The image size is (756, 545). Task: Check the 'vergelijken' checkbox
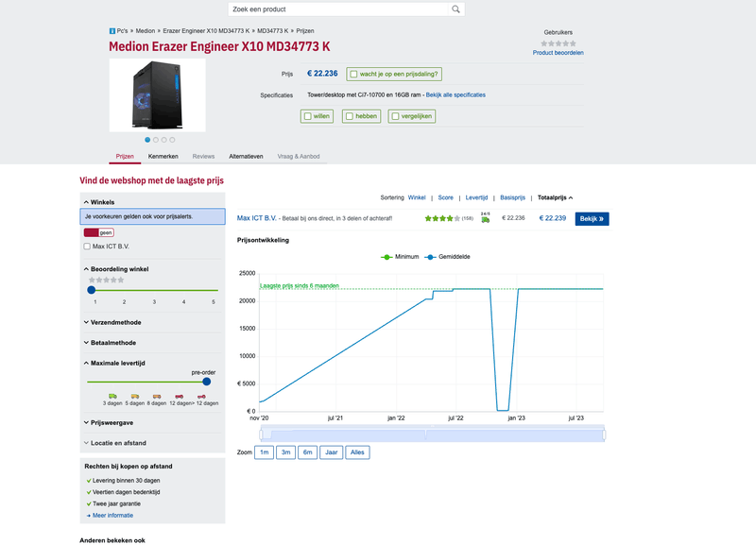tap(394, 116)
